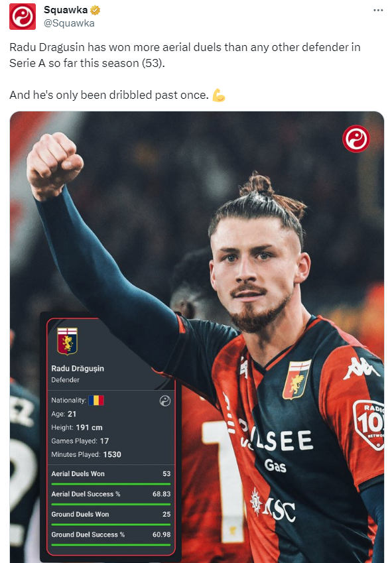392x563 pixels.
Task: Open the @Squawka handle link
Action: (69, 23)
